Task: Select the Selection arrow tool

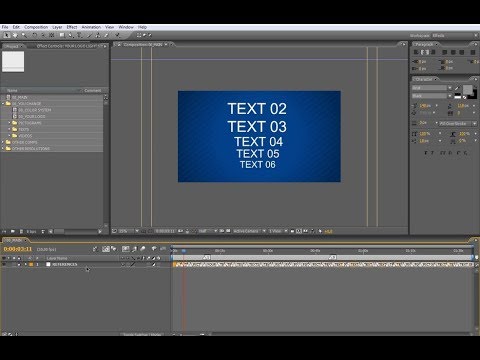Action: pyautogui.click(x=6, y=35)
